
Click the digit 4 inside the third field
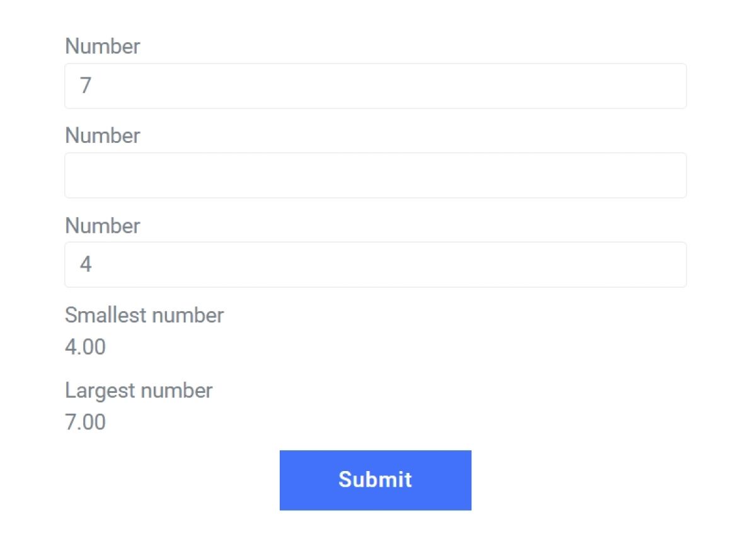86,264
